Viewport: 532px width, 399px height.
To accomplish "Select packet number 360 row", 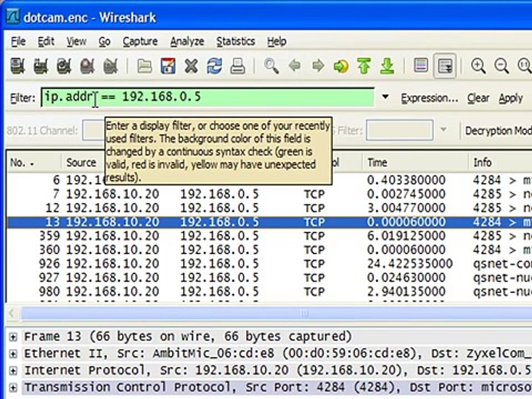I will click(269, 250).
